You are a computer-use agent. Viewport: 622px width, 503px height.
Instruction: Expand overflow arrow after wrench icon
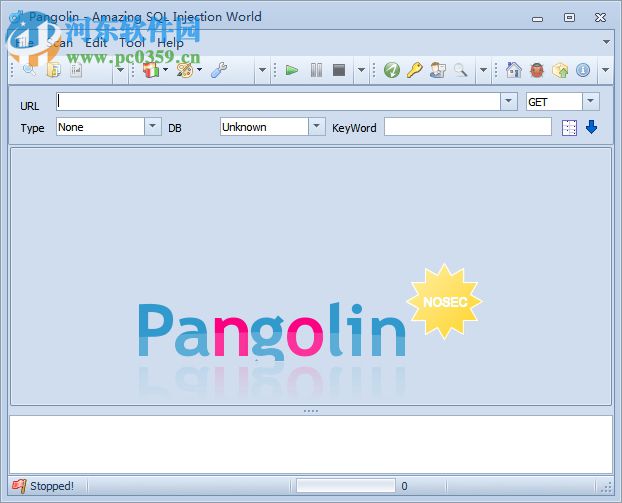[262, 70]
